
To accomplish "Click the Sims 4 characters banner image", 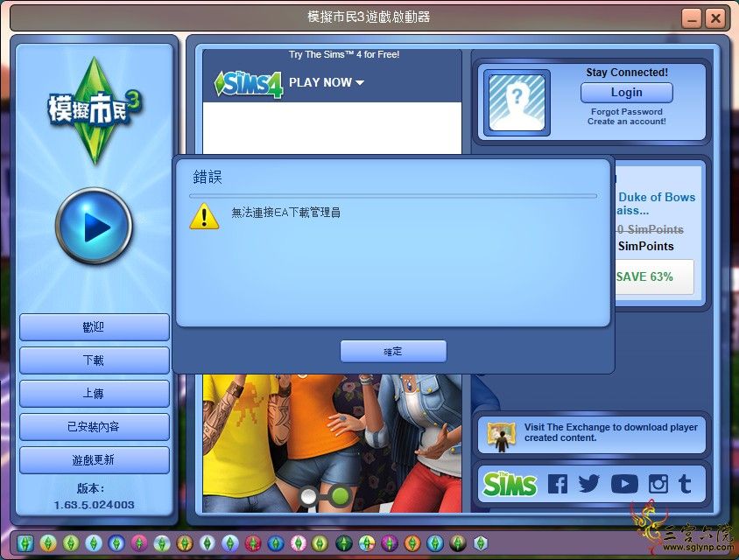I will (x=332, y=443).
